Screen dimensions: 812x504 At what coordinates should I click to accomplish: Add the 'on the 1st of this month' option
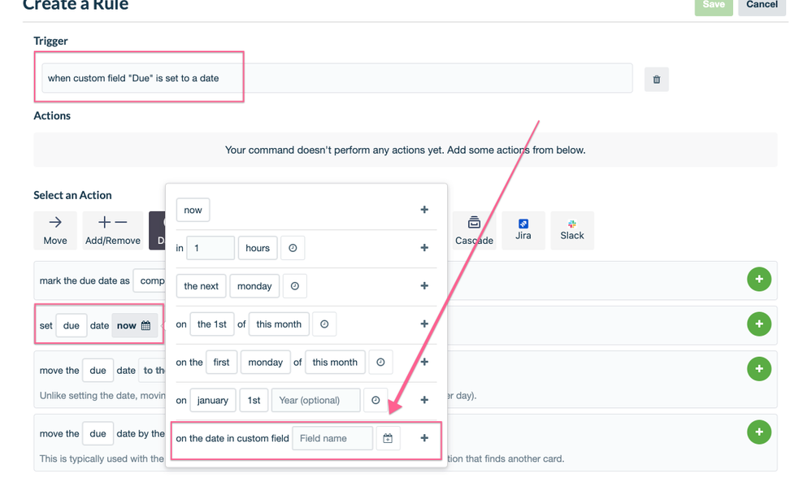click(x=424, y=324)
